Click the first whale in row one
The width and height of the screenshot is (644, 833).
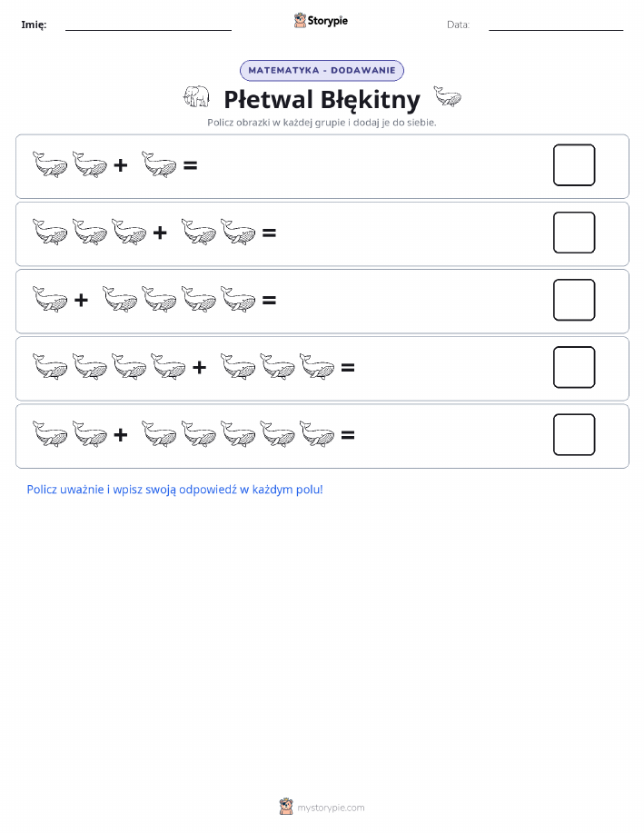pos(50,164)
